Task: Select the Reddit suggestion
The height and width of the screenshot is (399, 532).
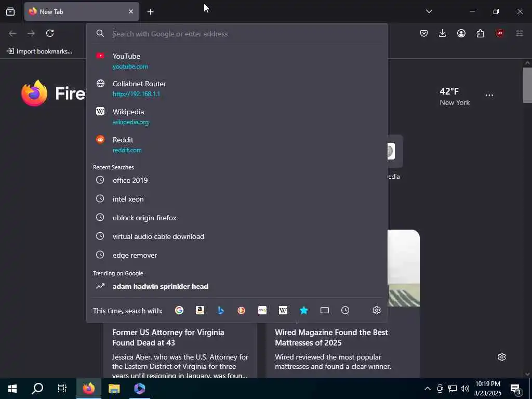Action: tap(237, 144)
